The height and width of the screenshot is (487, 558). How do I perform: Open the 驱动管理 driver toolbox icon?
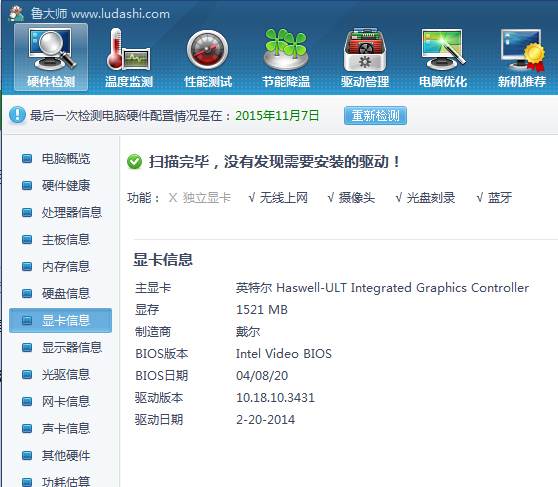[365, 57]
